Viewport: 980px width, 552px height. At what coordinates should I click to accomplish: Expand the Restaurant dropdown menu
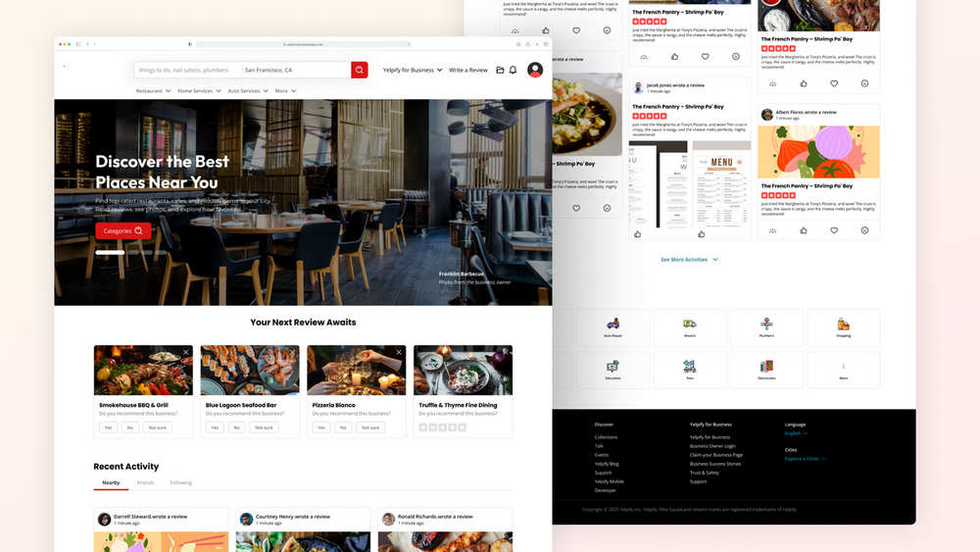click(x=153, y=90)
